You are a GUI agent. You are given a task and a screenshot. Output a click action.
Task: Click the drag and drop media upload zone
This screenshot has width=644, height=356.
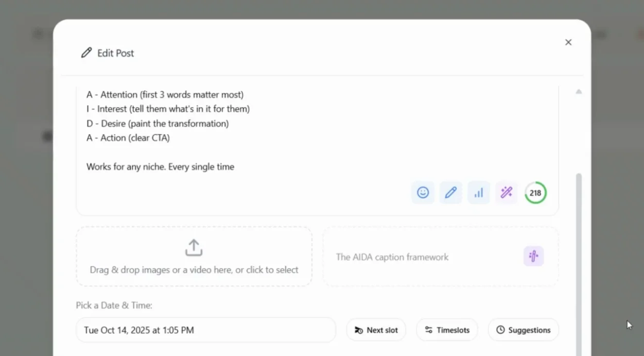click(x=194, y=256)
